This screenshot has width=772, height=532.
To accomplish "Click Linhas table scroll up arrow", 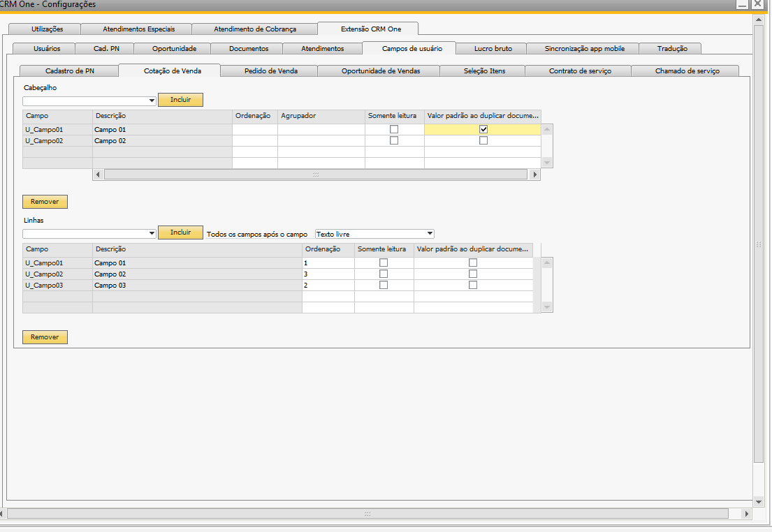I will (547, 263).
